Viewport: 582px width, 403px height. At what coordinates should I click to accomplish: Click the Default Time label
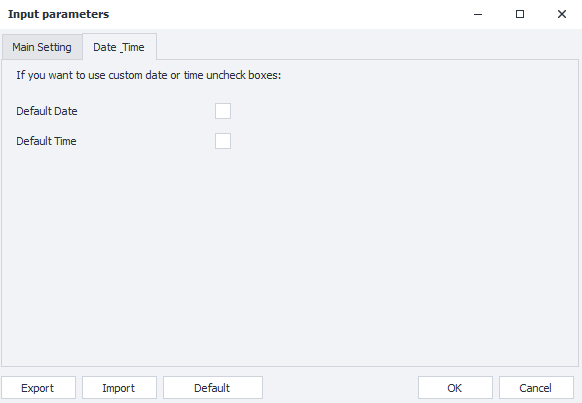[x=46, y=141]
